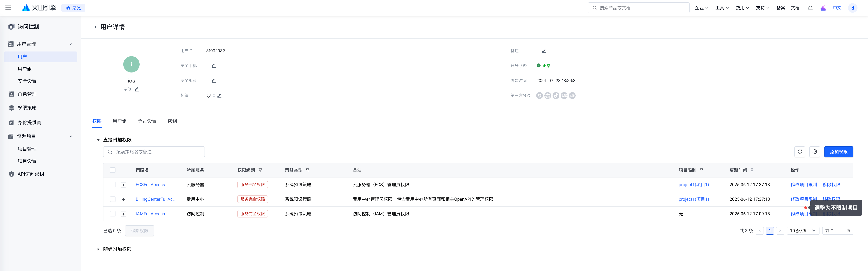Viewport: 868px width, 271px height.
Task: Open the project1(项目1) link in ECSFullAccess row
Action: coord(693,184)
